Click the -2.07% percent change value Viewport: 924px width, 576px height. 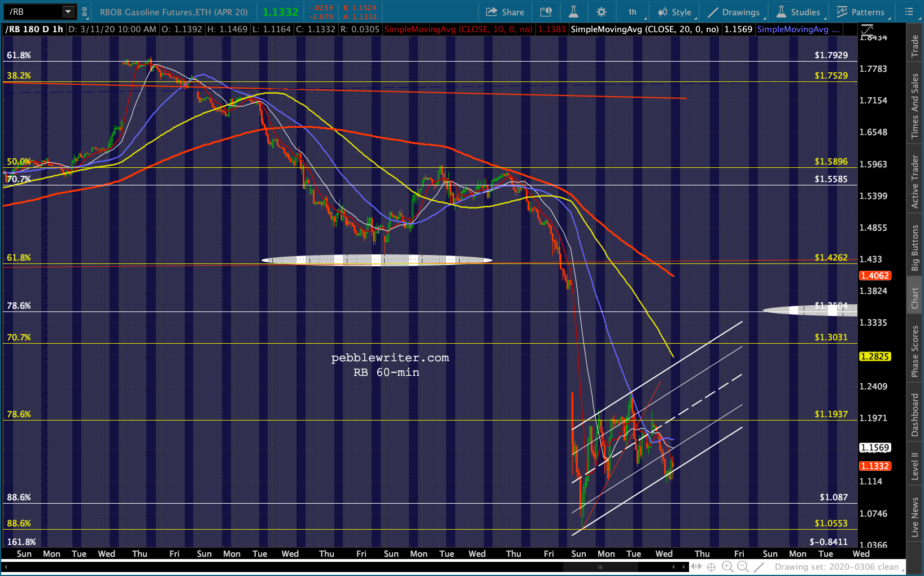pyautogui.click(x=321, y=16)
